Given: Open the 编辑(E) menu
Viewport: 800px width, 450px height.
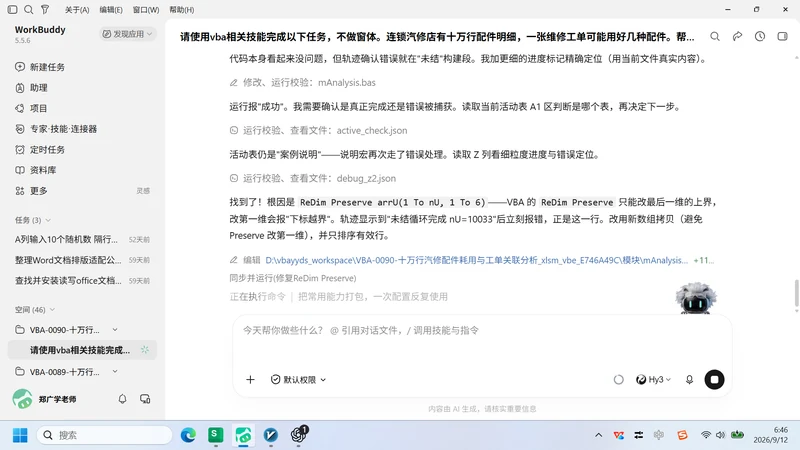Looking at the screenshot, I should coord(111,10).
